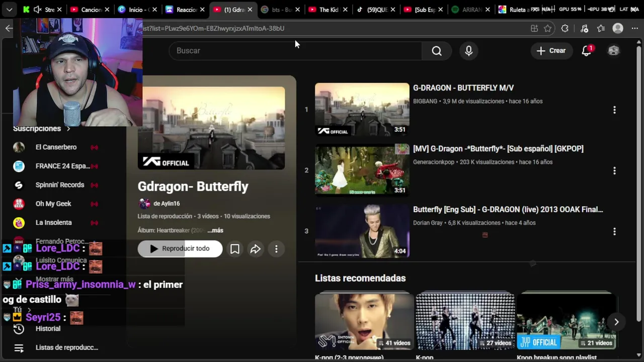Open options for G-DRAGON - BUTTERFLY M/V
The image size is (644, 362).
click(x=614, y=110)
